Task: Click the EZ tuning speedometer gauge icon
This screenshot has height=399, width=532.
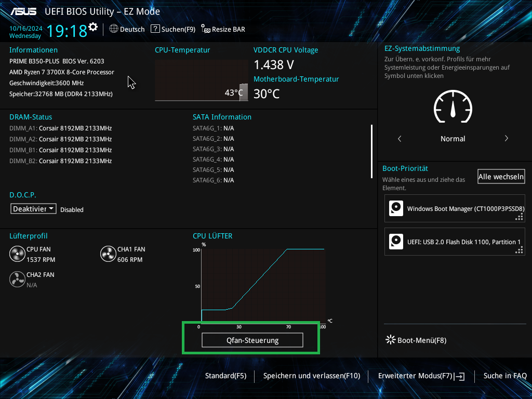Action: tap(453, 107)
